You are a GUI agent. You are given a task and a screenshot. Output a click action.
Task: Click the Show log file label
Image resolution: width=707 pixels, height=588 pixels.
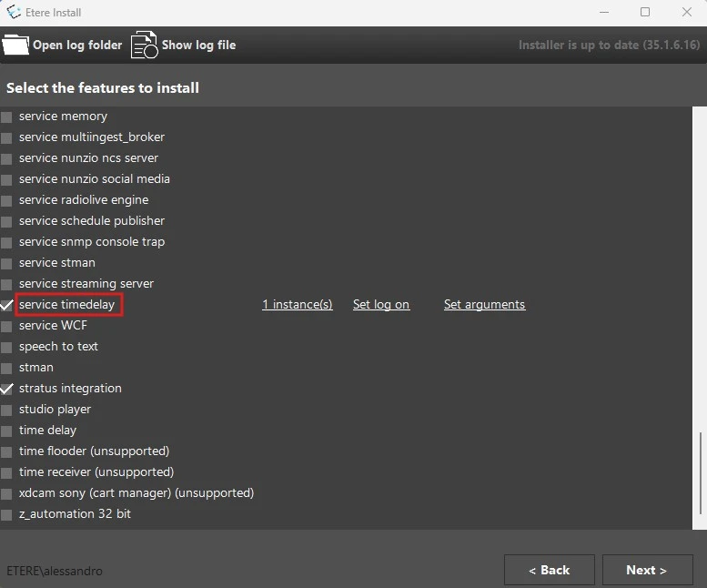[x=198, y=45]
